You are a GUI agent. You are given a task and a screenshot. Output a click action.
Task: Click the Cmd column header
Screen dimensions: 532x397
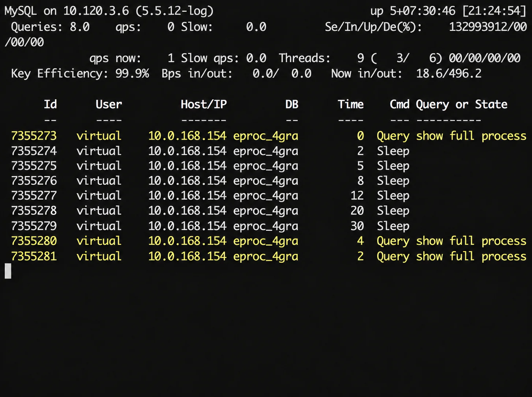point(399,104)
